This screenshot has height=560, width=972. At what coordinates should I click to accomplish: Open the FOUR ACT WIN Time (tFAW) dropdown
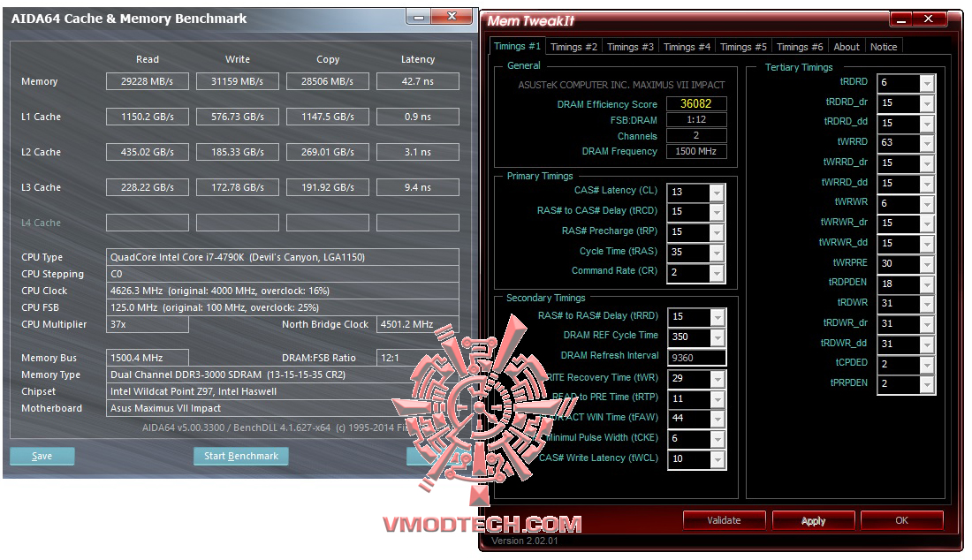(x=718, y=419)
